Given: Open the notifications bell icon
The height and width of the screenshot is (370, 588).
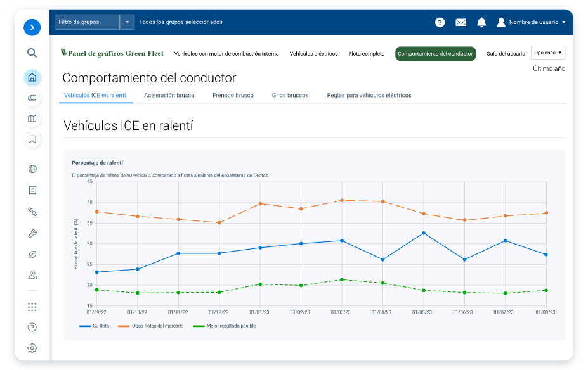Looking at the screenshot, I should pos(481,22).
